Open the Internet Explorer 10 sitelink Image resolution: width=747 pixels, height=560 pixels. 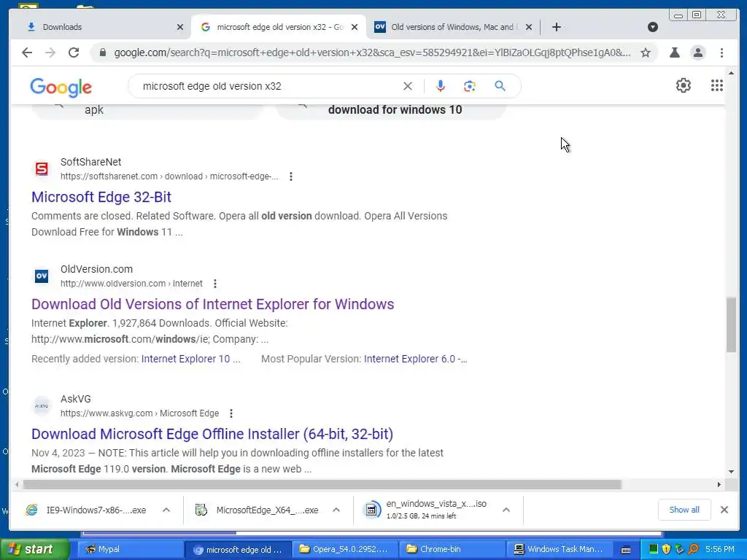(190, 359)
